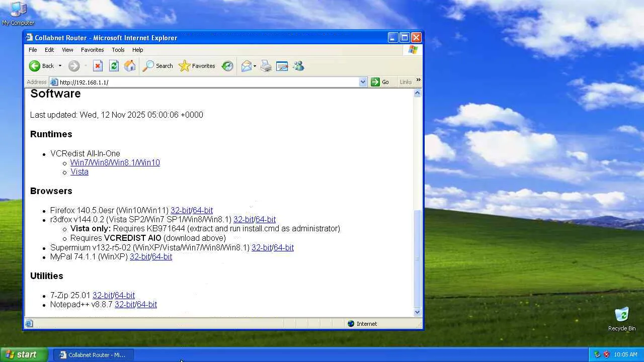Screen dimensions: 644x362
Task: Download Notepad++ v8.8.7 64-bit
Action: 147,305
